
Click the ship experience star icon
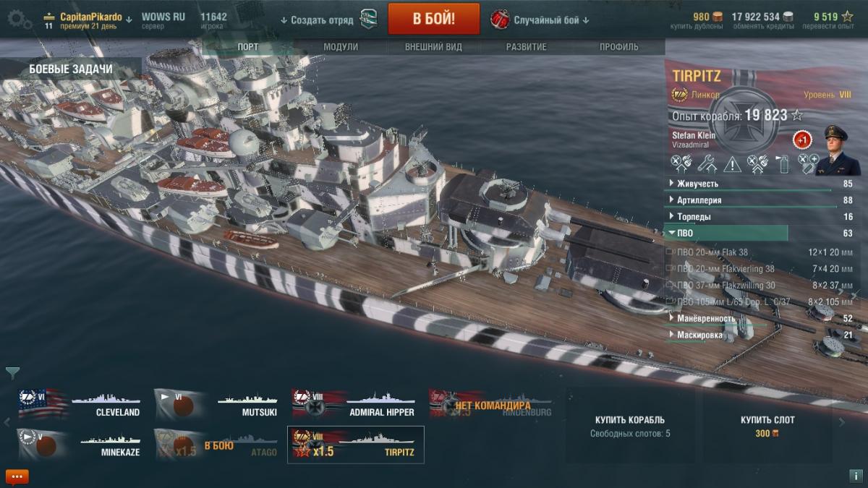pyautogui.click(x=796, y=115)
